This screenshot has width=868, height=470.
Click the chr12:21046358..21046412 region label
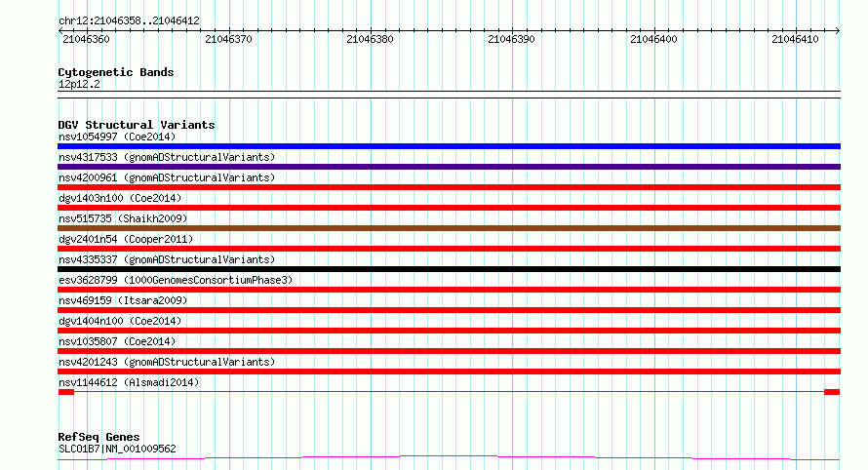click(x=129, y=20)
